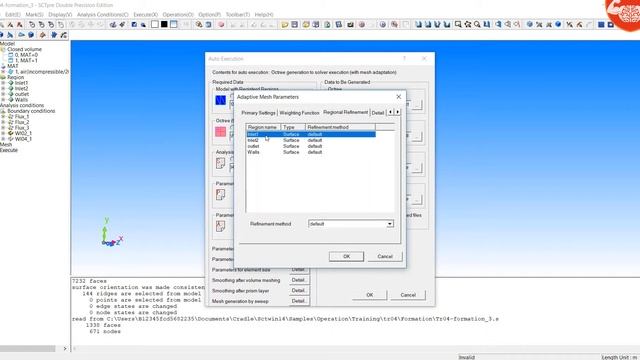Viewport: 640px width, 360px height.
Task: Expand the Inlet1 node in model tree
Action: pyautogui.click(x=3, y=83)
